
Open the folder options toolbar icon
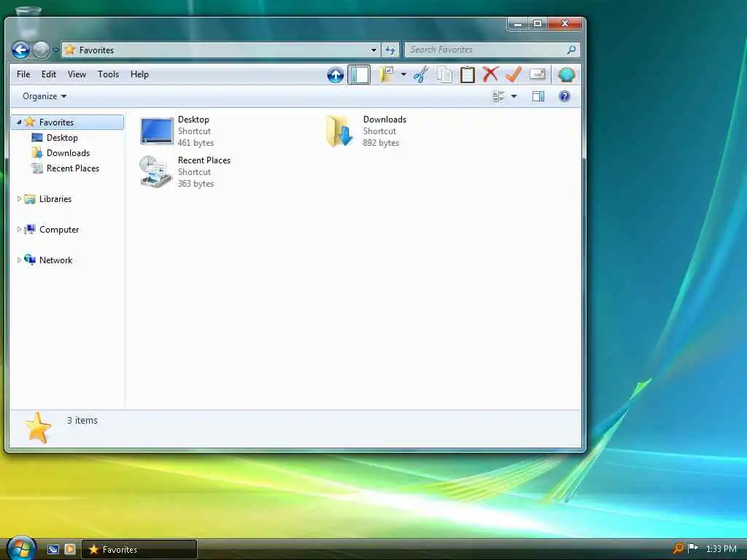(386, 75)
